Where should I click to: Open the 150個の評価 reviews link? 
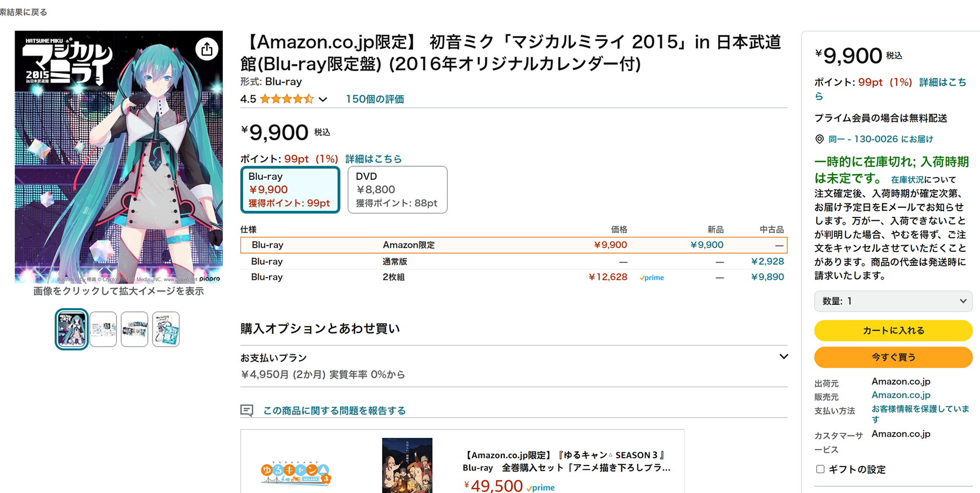coord(374,99)
